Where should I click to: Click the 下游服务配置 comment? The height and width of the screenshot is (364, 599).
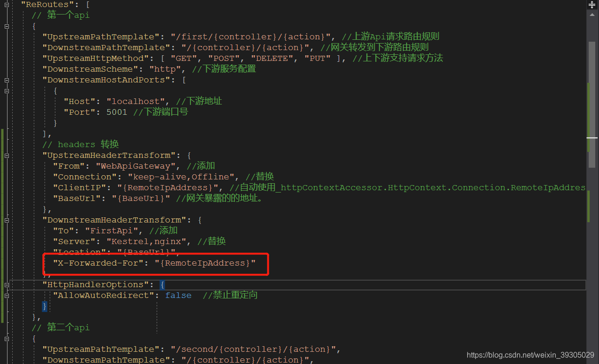coord(224,69)
